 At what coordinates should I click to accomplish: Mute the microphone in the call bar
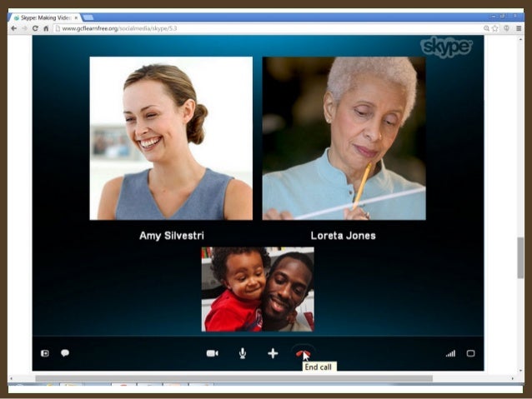243,353
